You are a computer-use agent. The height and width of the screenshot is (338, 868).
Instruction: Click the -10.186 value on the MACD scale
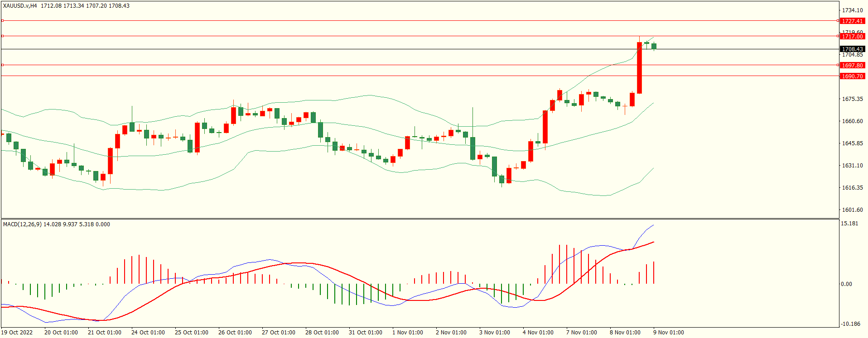point(850,324)
